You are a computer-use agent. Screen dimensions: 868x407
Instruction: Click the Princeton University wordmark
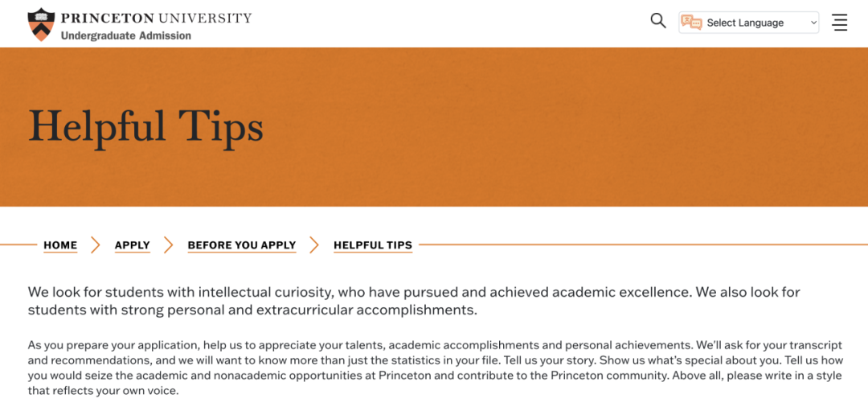(x=156, y=18)
